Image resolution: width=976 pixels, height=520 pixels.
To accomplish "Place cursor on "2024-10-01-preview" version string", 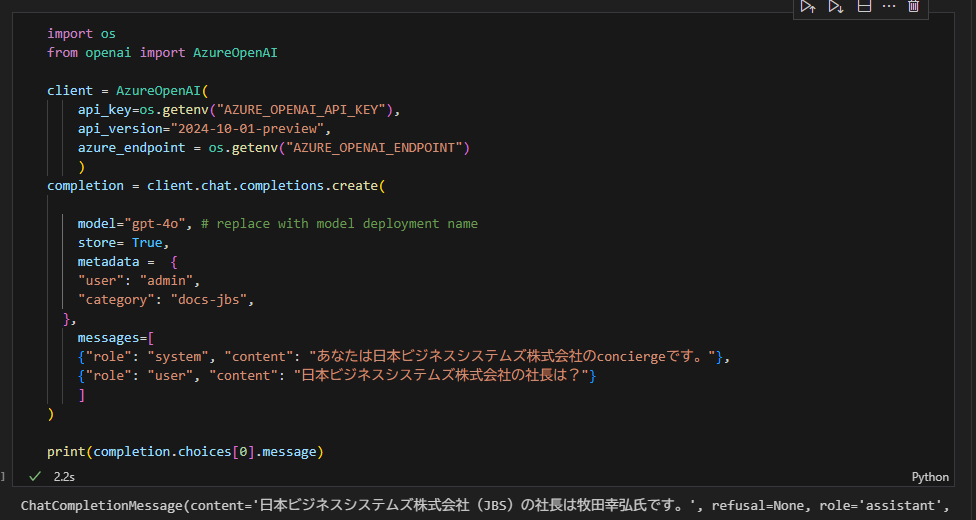I will point(247,129).
